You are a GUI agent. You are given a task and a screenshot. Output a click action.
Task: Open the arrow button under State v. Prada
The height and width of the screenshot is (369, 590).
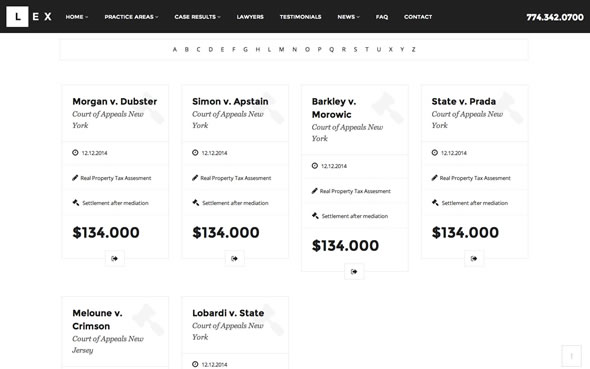click(x=474, y=258)
